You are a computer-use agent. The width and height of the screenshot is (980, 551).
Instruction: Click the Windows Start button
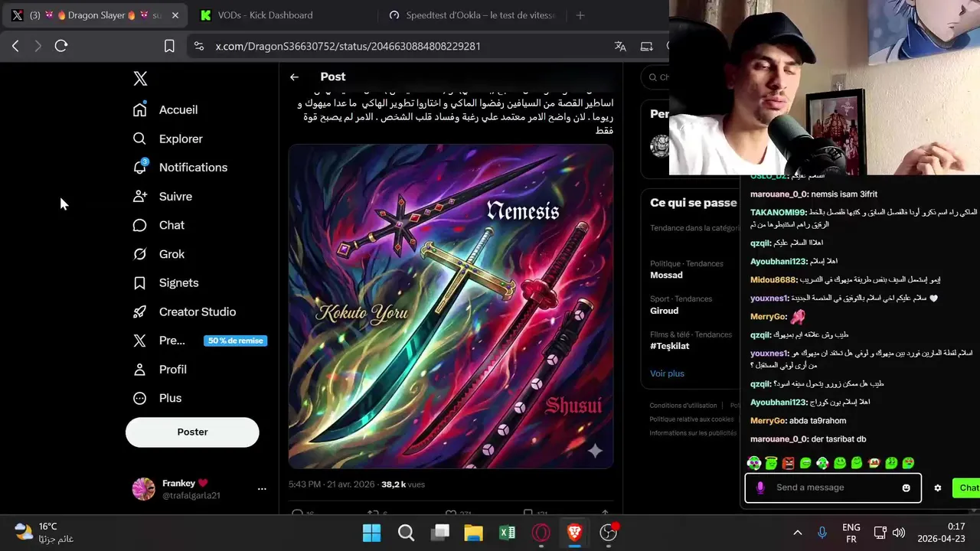(371, 533)
